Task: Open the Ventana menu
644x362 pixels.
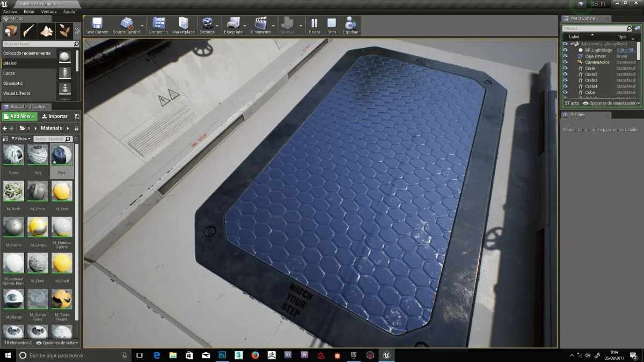Action: pyautogui.click(x=48, y=11)
